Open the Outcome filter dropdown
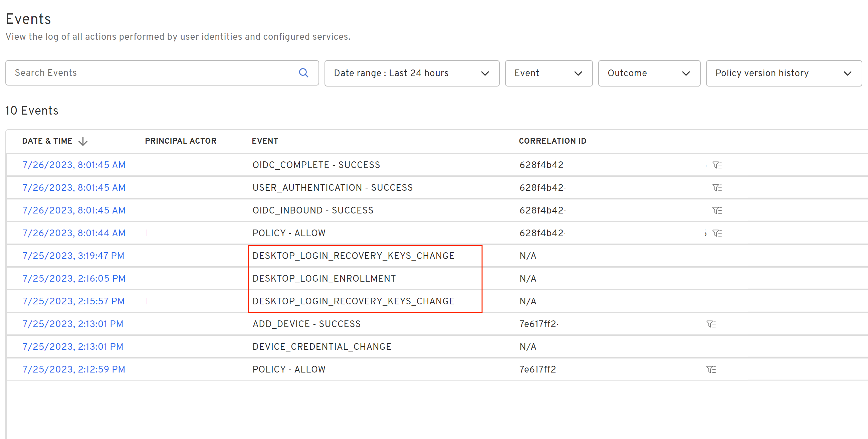This screenshot has height=439, width=868. point(649,73)
